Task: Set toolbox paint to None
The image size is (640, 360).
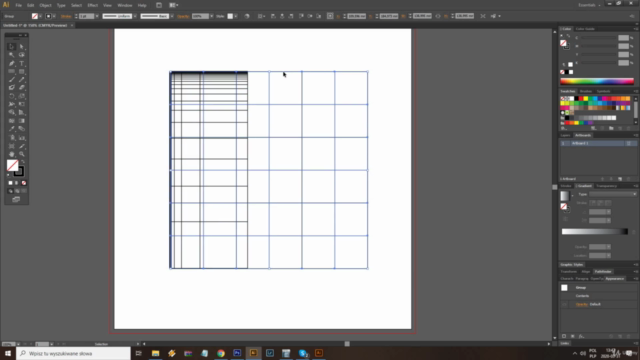Action: 24,183
